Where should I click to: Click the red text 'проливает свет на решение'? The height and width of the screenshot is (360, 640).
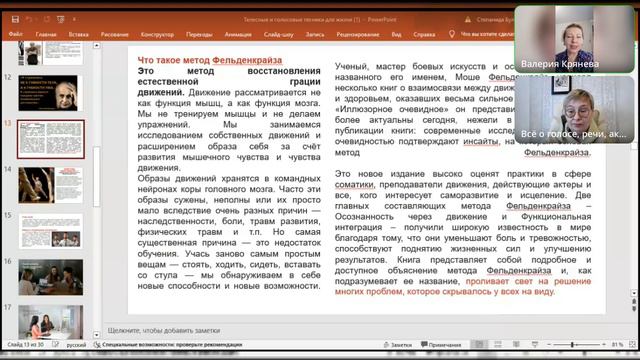pyautogui.click(x=528, y=281)
